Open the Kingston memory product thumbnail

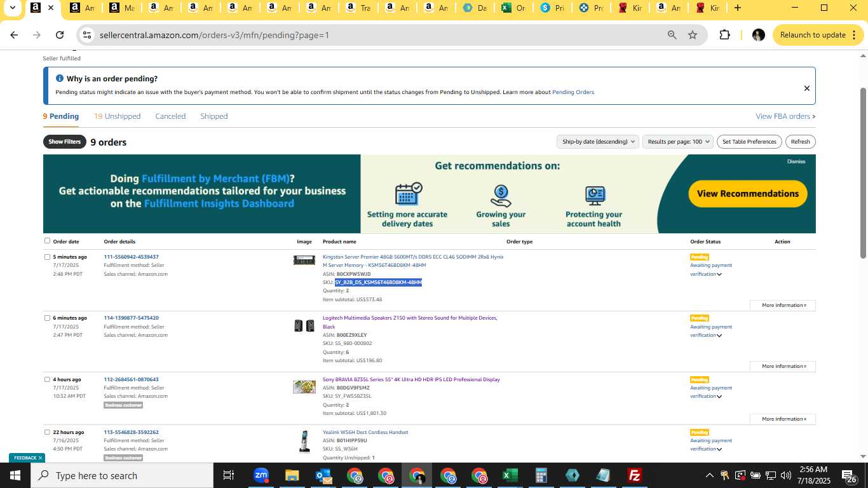pos(304,260)
